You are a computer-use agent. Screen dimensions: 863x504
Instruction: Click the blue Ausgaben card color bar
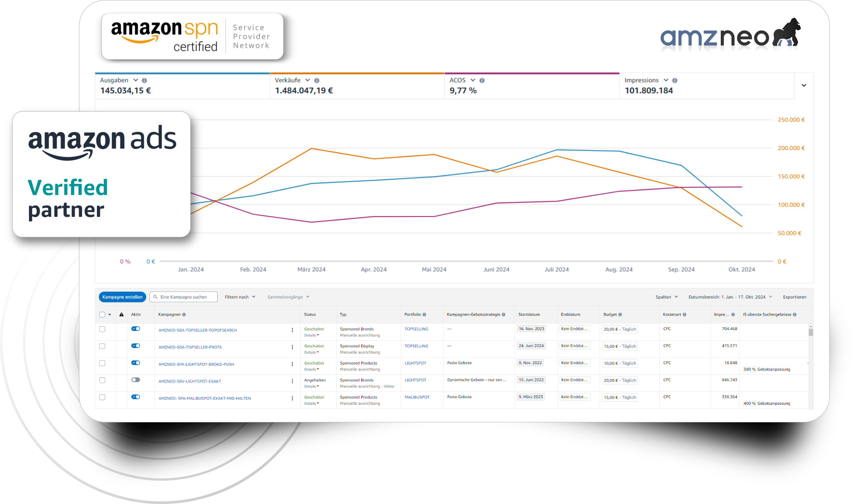(x=183, y=73)
